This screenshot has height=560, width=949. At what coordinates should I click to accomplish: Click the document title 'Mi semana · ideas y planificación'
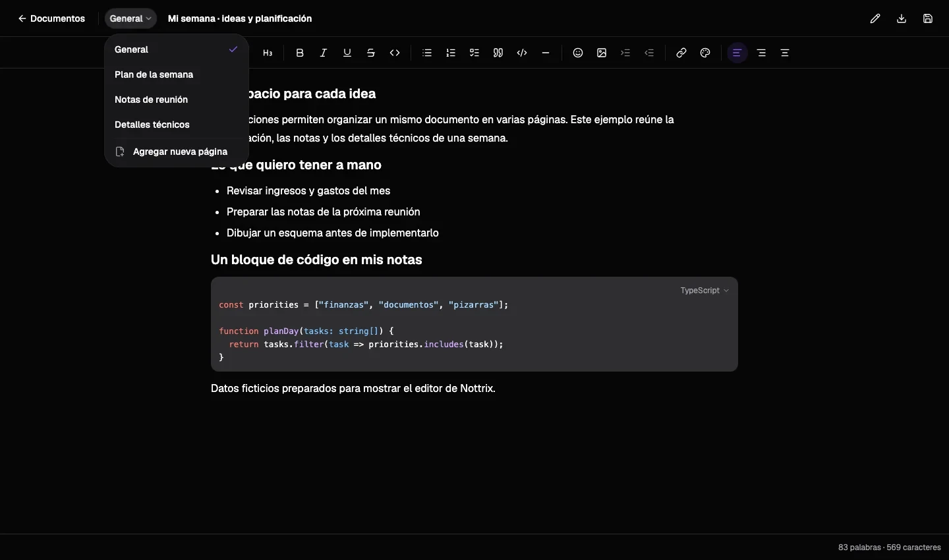point(240,18)
